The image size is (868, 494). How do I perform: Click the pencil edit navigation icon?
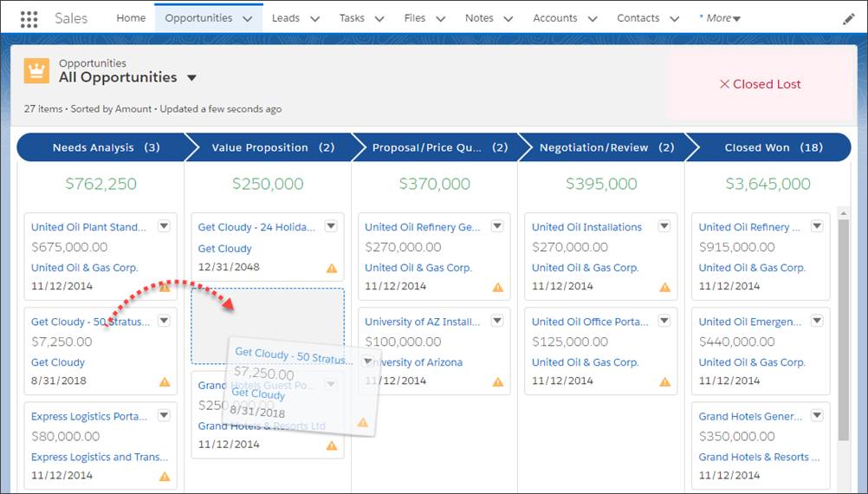(x=848, y=19)
